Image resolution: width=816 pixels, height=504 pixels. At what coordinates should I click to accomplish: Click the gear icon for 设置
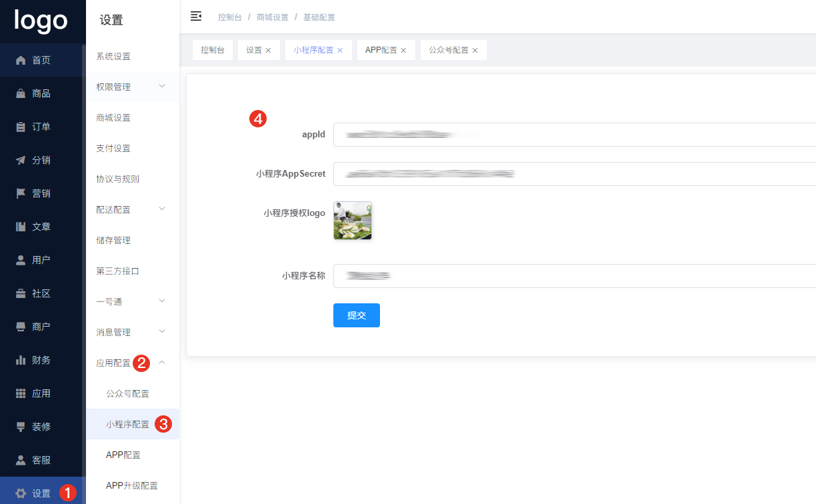[21, 493]
